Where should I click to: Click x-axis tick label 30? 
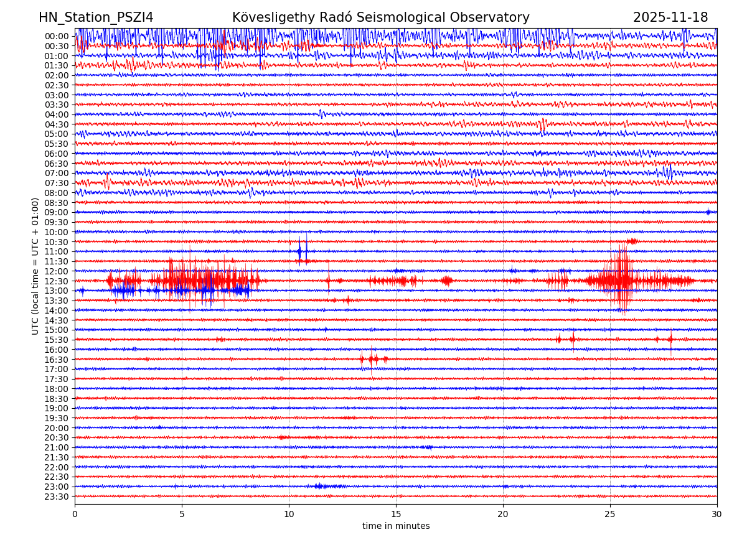tap(717, 515)
